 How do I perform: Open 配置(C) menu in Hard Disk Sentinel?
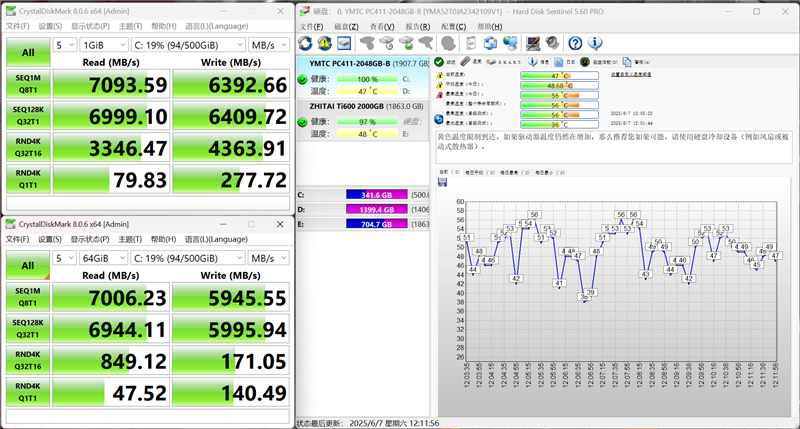[454, 27]
